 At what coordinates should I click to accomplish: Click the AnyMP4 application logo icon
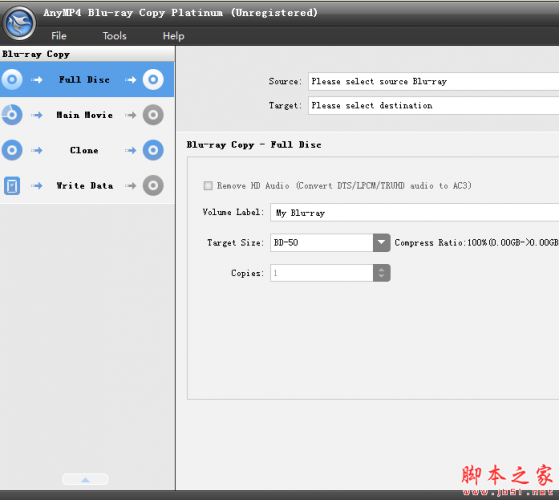pyautogui.click(x=20, y=23)
